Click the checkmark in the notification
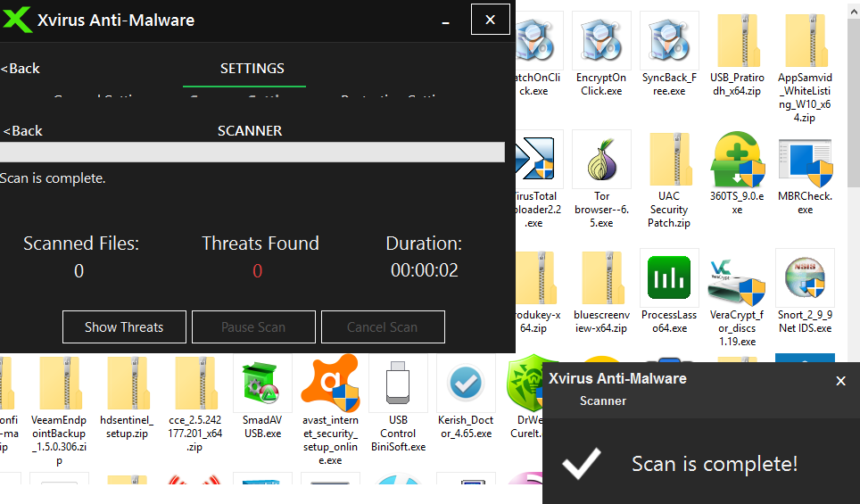Screen dimensions: 860x504 pos(582,463)
